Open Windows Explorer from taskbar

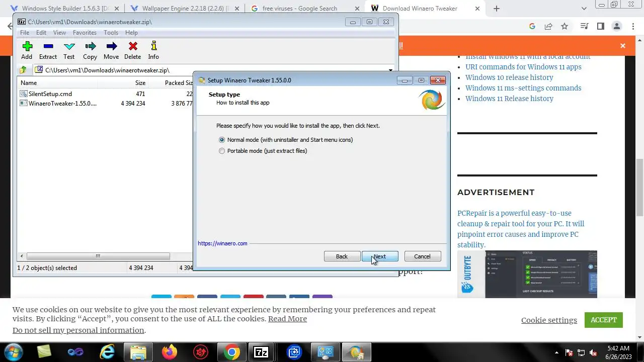point(138,352)
